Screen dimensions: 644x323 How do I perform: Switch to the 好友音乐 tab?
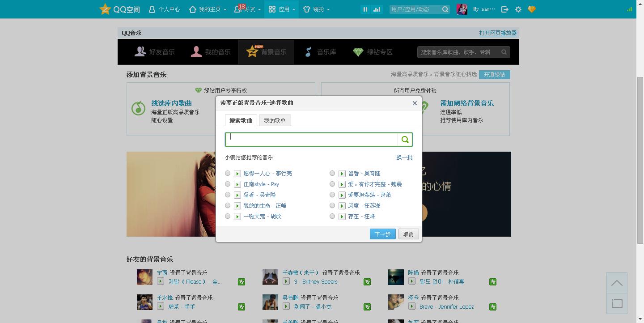tap(155, 52)
